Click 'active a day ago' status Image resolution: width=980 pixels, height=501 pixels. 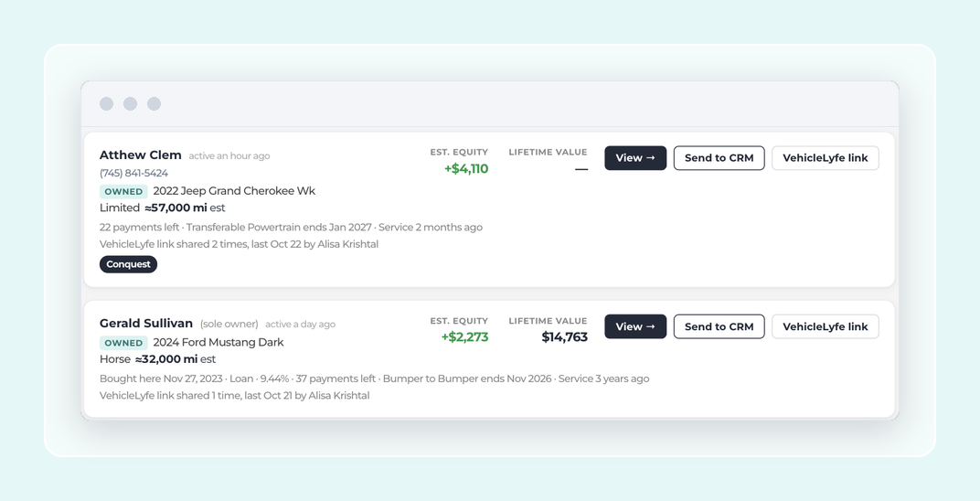pos(301,325)
